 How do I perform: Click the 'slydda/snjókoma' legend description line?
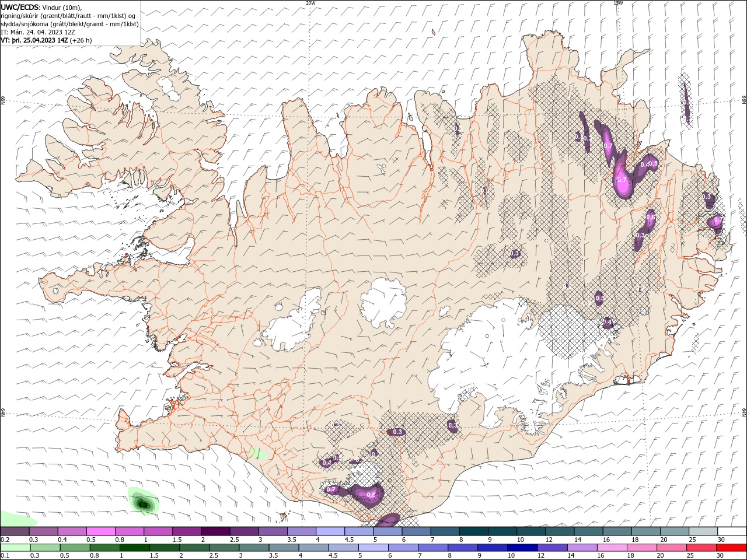(x=69, y=24)
